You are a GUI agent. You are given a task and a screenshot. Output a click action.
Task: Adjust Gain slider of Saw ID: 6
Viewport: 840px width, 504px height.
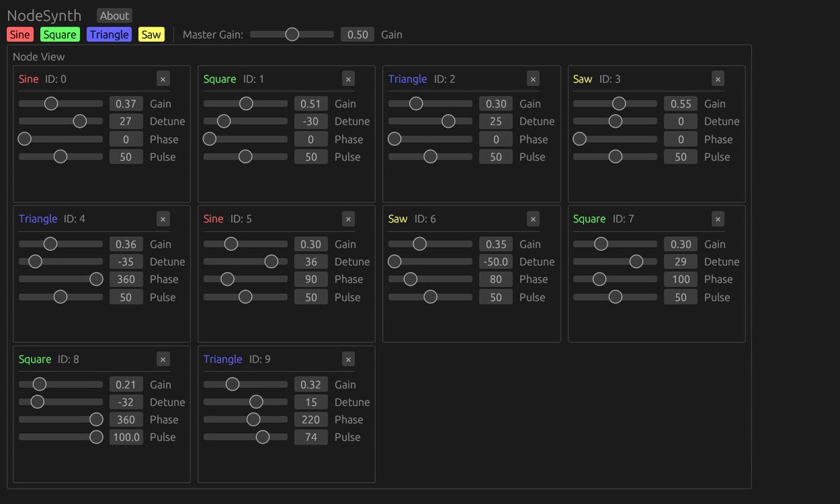(430, 244)
